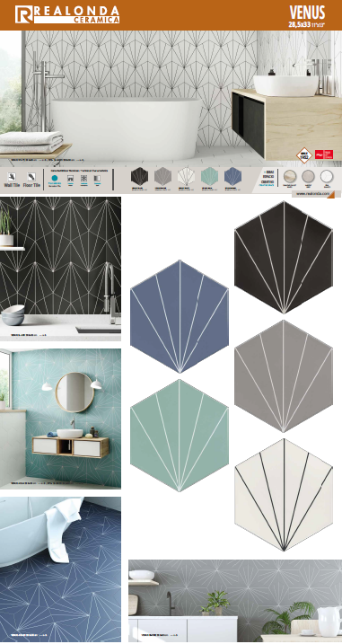Image resolution: width=342 pixels, height=644 pixels.
Task: Select the small grey hexagon swatch
Action: (162, 177)
